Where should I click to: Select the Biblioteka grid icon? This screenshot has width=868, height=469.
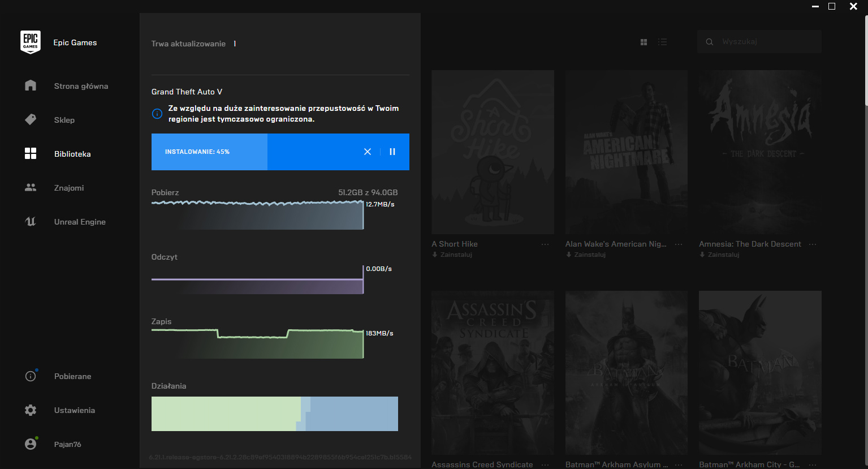31,153
